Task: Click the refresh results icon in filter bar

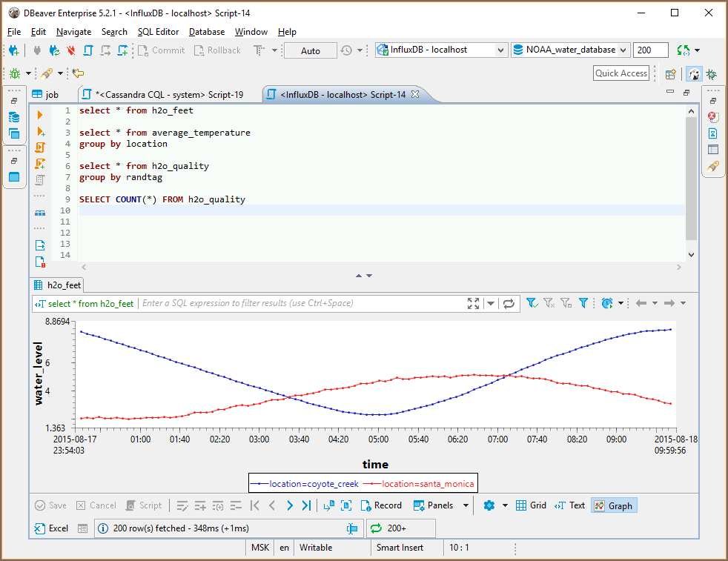Action: (x=509, y=303)
